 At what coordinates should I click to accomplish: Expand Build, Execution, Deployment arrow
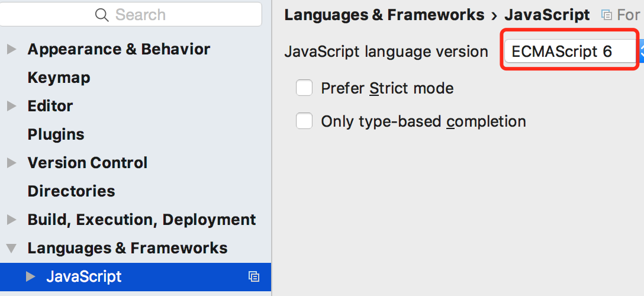[x=11, y=220]
